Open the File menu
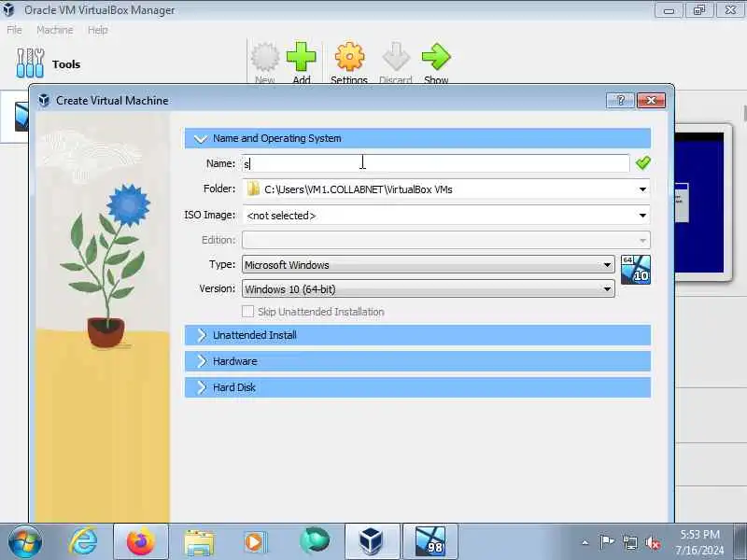Viewport: 747px width, 560px height. point(14,30)
